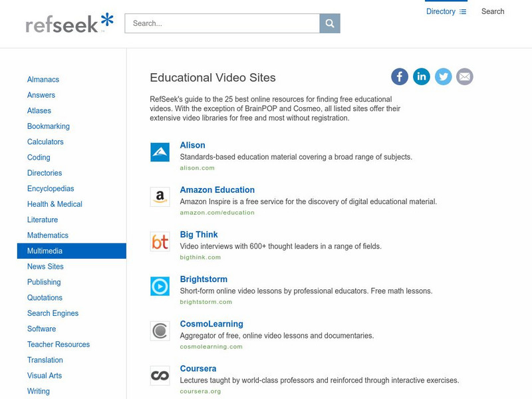The image size is (532, 399).
Task: Go to RefSeek home via logo
Action: coord(69,24)
